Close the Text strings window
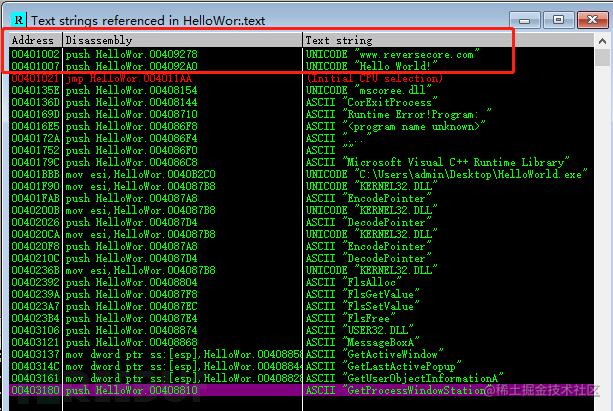This screenshot has height=411, width=613. point(592,20)
